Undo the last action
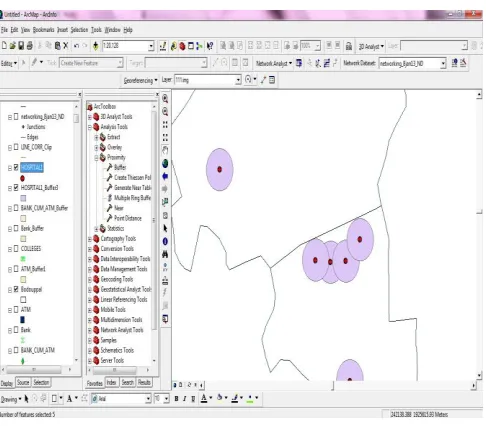The image size is (486, 426). pyautogui.click(x=76, y=46)
